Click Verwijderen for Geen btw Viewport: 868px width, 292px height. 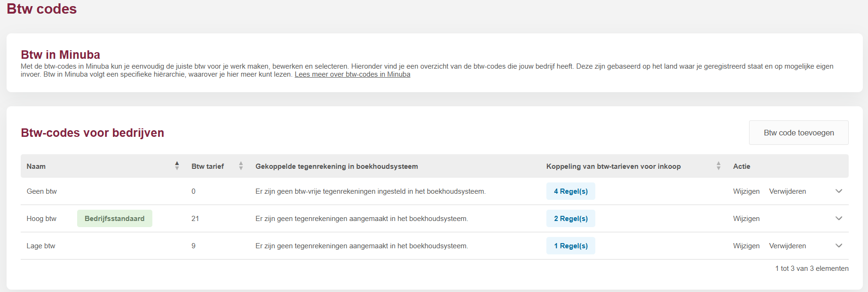click(x=787, y=191)
